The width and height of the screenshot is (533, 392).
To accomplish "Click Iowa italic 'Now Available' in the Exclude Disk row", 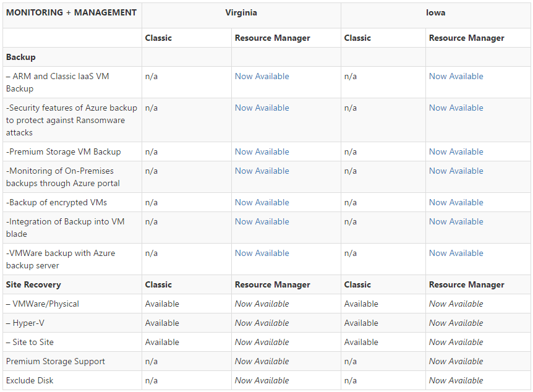I will point(456,380).
